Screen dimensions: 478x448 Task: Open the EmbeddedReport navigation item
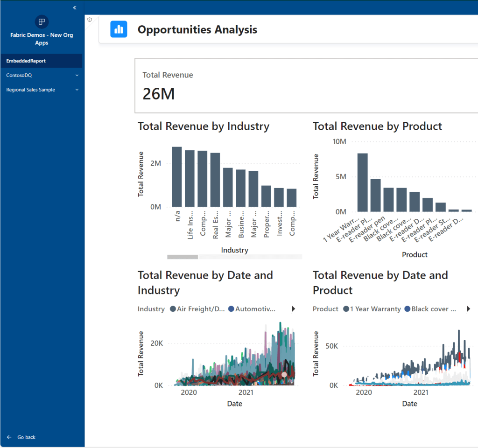(x=26, y=61)
